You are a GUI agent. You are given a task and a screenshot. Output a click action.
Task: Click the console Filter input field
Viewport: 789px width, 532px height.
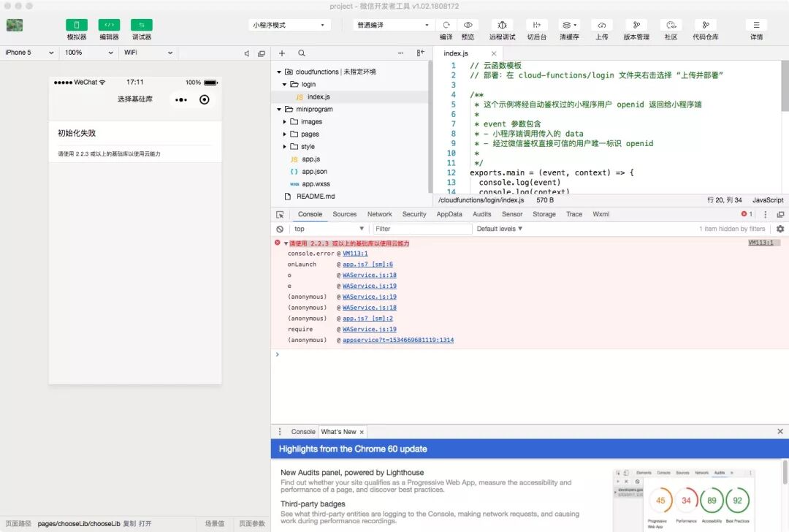422,229
